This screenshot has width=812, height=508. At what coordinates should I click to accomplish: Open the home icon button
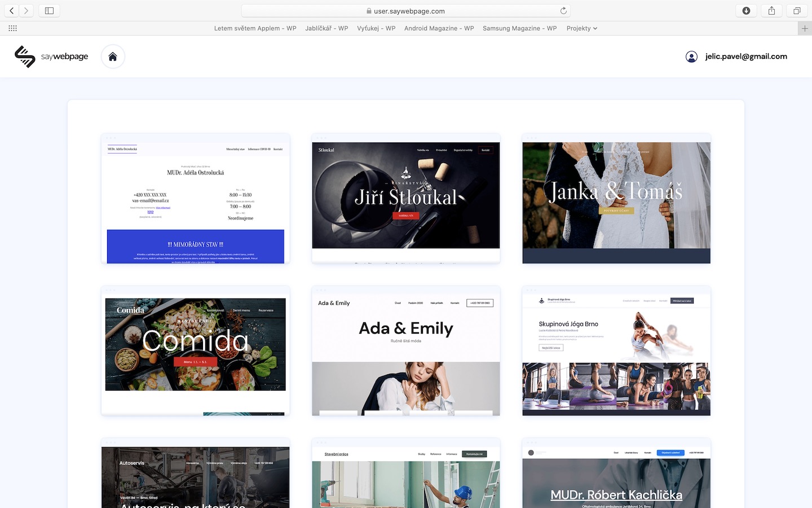tap(113, 56)
